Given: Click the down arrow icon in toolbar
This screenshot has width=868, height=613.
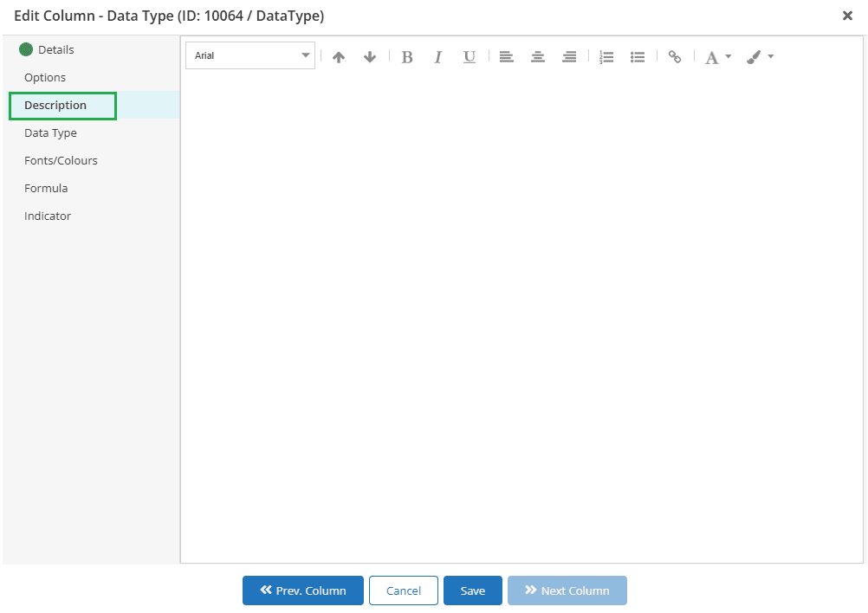Looking at the screenshot, I should [x=370, y=56].
